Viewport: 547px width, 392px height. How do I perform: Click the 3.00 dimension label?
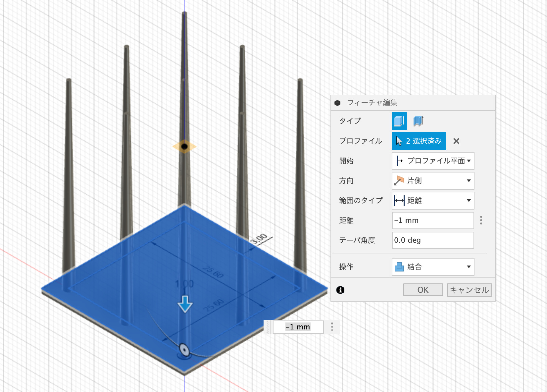tap(259, 239)
